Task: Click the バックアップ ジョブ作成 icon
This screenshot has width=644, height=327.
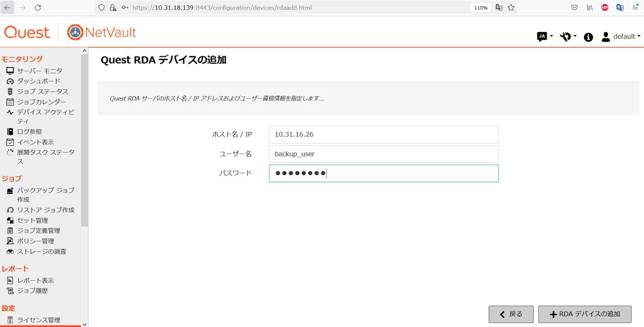Action: (10, 191)
